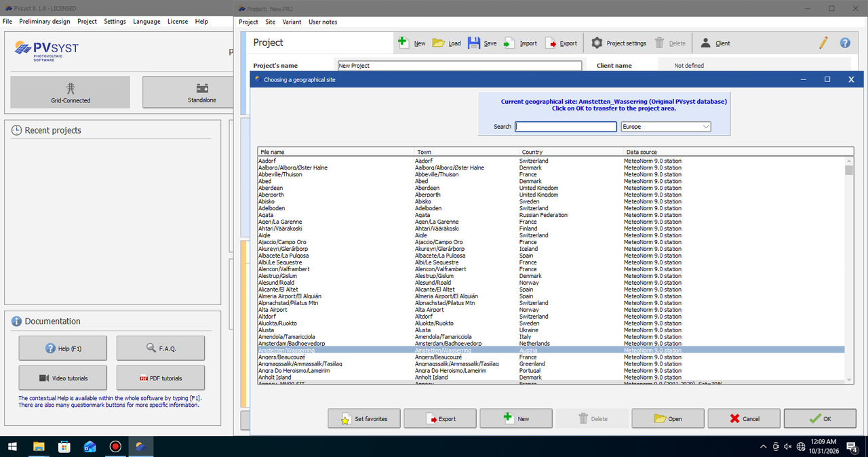Click the volume icon in system tray

788,446
